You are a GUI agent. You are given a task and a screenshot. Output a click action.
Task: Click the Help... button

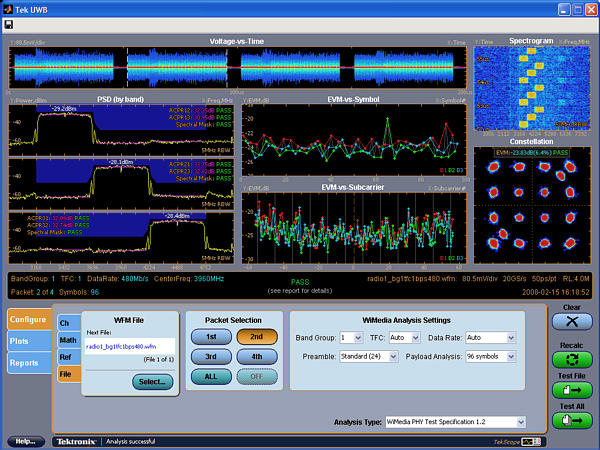26,440
